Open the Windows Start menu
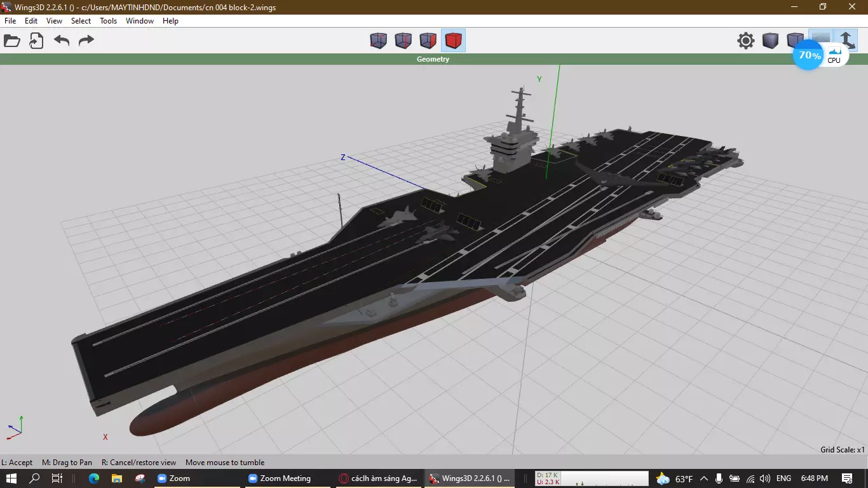The image size is (868, 488). (x=11, y=478)
